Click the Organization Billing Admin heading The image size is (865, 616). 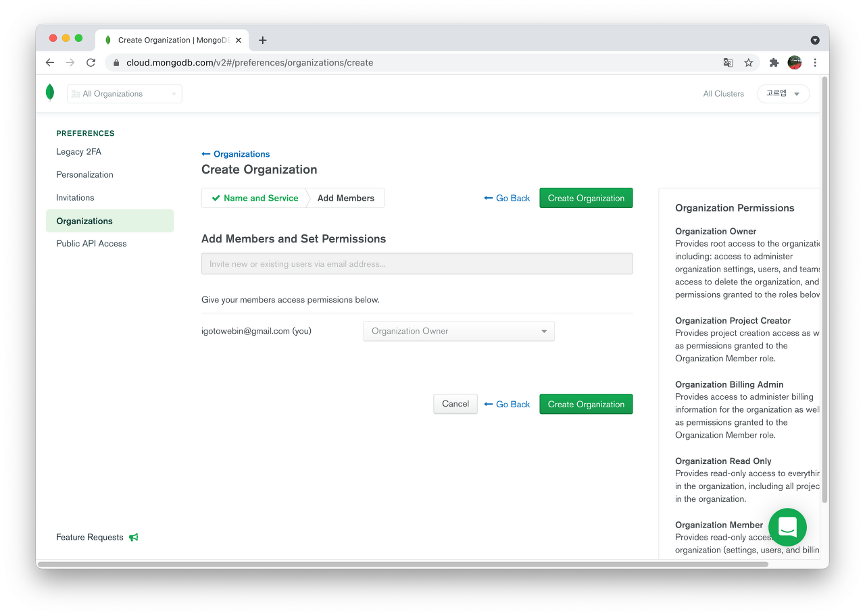click(x=729, y=384)
